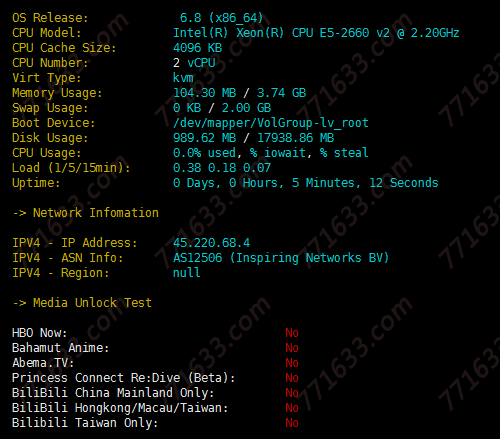Click the OS Release value 6.8 (x86_64)
Screen dimensions: 500x439
[x=221, y=18]
